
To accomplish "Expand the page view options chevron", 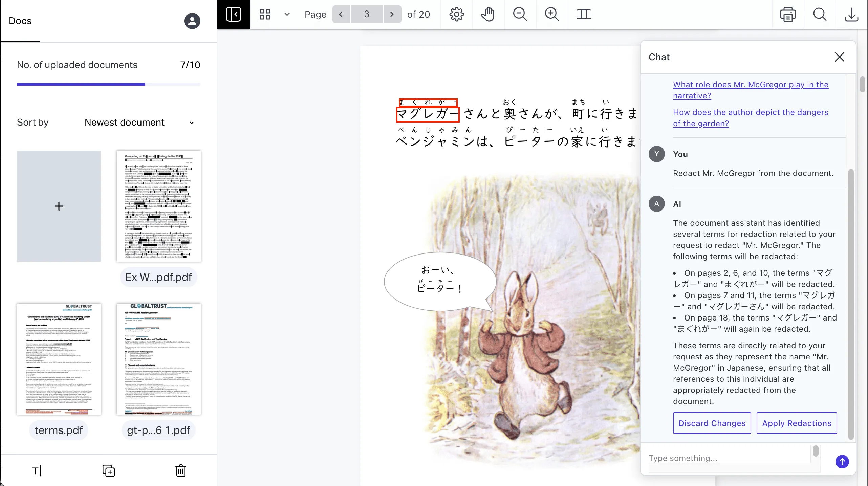I will click(x=287, y=14).
